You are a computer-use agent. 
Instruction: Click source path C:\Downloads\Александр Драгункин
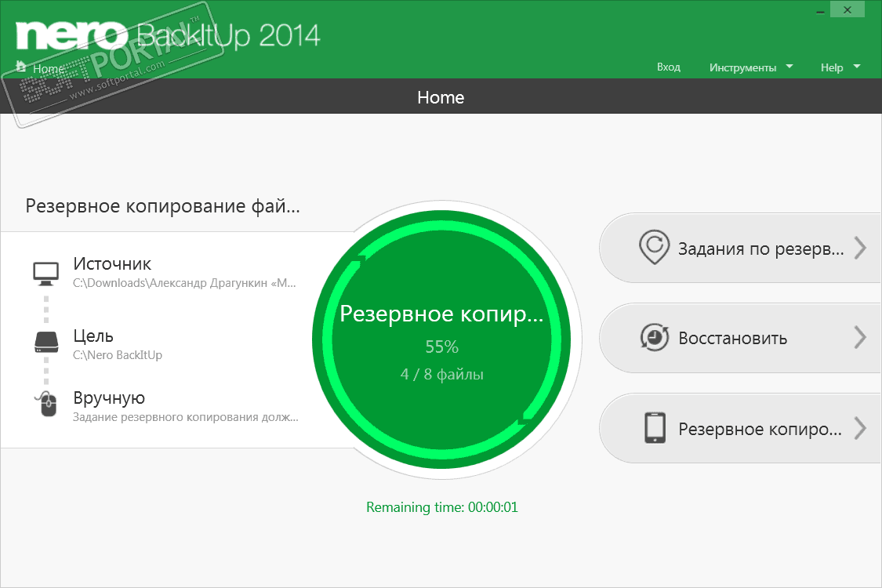click(x=184, y=282)
